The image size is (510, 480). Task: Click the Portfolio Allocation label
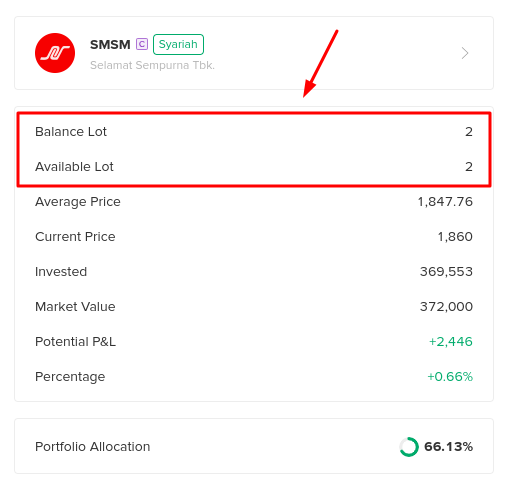pyautogui.click(x=93, y=447)
